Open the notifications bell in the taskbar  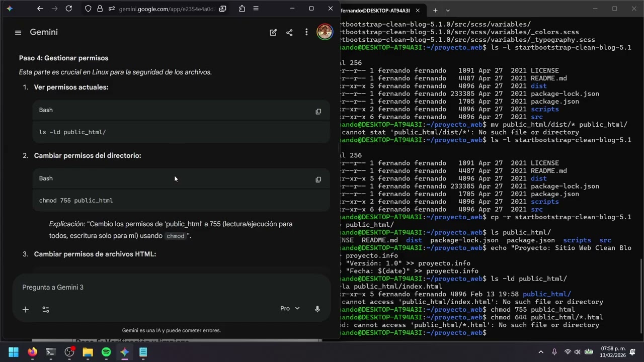click(632, 352)
